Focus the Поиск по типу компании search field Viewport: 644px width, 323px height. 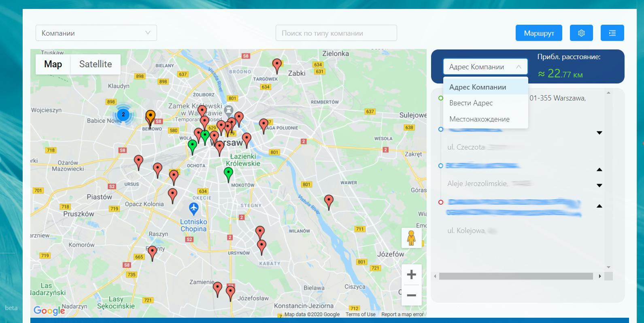336,33
